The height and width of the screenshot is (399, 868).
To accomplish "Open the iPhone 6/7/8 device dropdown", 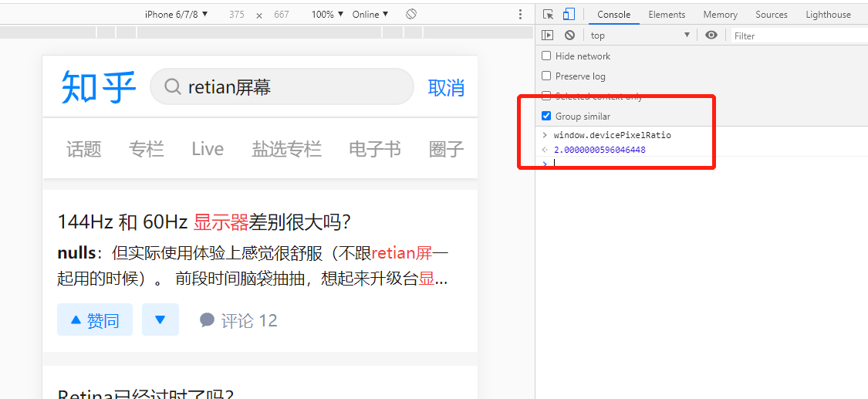I will pyautogui.click(x=177, y=15).
